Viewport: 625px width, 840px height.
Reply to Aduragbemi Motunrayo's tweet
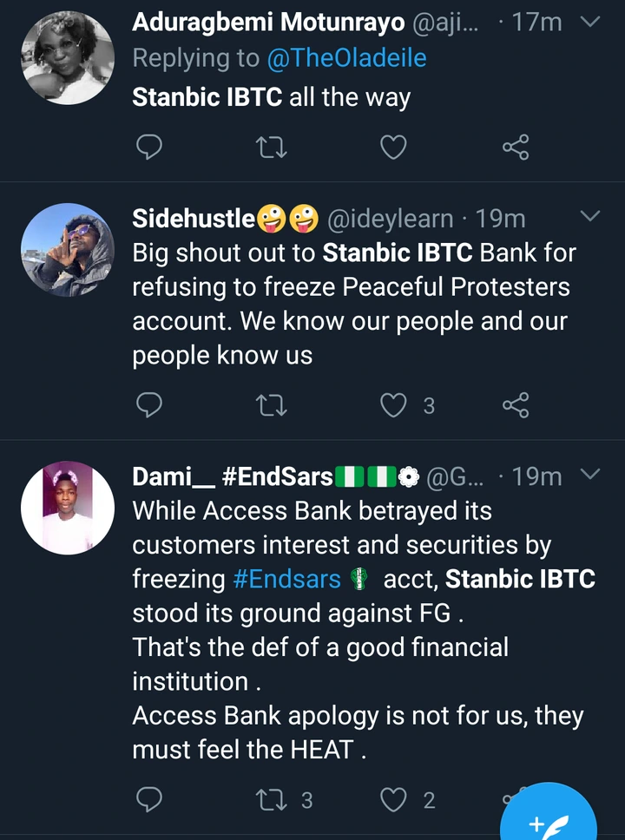(151, 148)
